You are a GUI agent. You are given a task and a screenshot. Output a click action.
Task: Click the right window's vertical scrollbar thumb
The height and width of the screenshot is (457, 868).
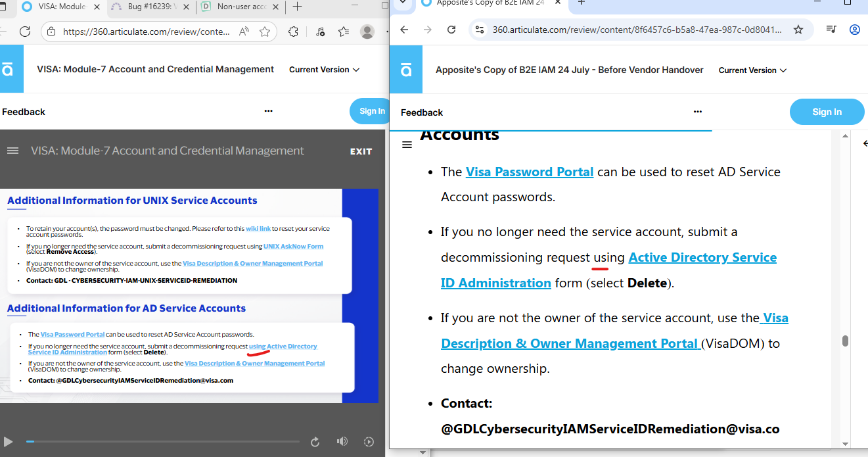coord(845,341)
